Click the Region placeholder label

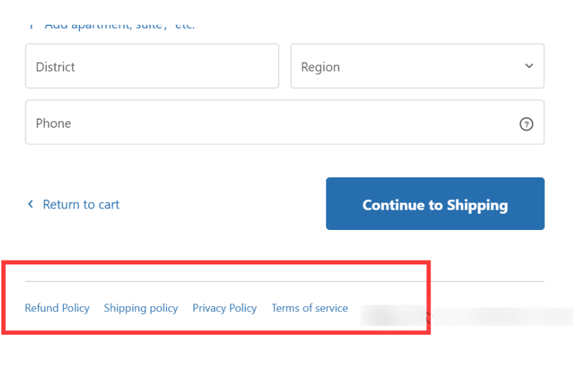point(320,67)
